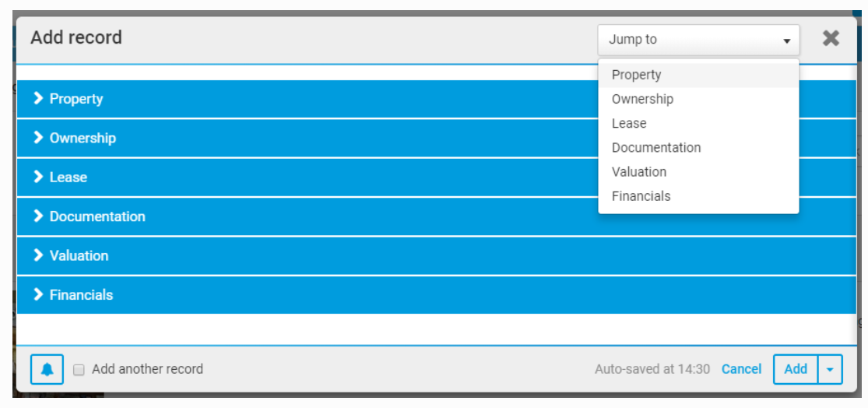Select Valuation from the dropdown list
Screen dimensions: 868x408
[639, 171]
